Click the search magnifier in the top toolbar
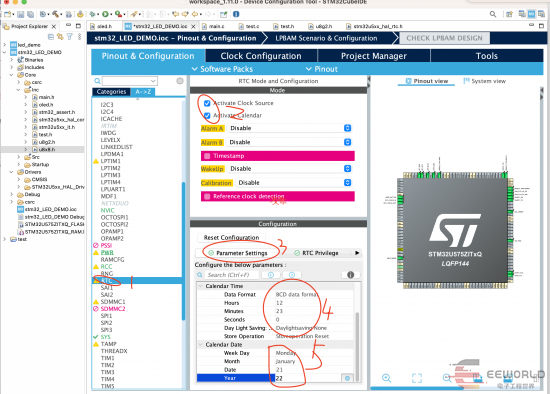This screenshot has width=550, height=394. point(493,14)
